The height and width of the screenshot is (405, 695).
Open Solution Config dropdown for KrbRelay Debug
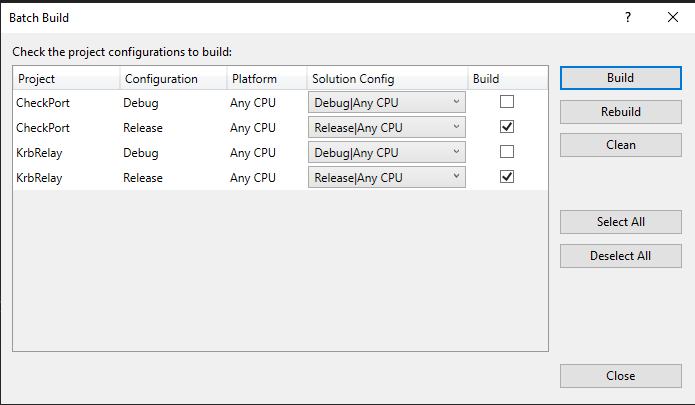(386, 152)
